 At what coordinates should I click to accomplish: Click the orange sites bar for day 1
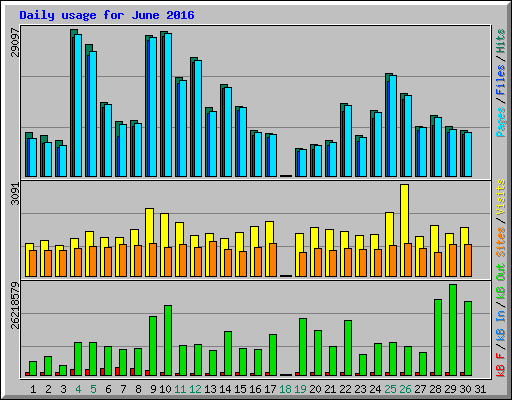[x=33, y=263]
